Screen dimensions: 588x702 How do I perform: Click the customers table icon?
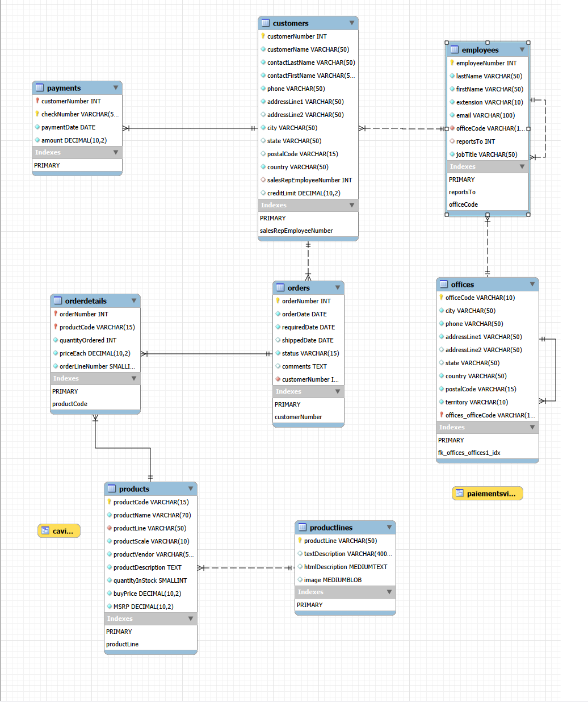(266, 23)
